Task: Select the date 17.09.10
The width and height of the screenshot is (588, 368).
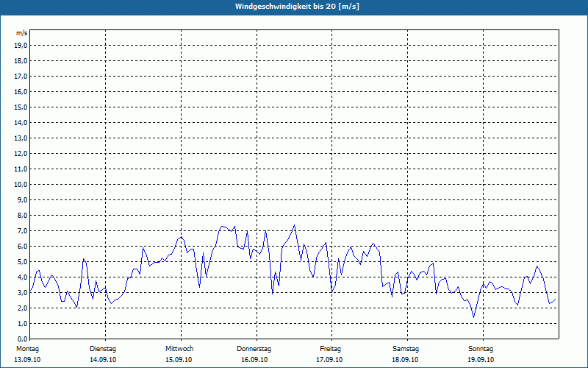Action: point(329,360)
